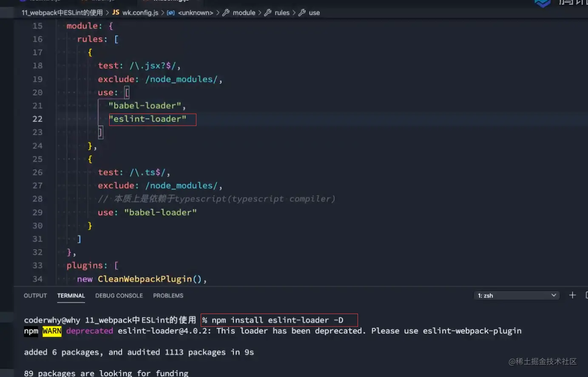Screen dimensions: 588x377
Task: Click the wrench icon beside breadcrumb use
Action: tap(302, 13)
